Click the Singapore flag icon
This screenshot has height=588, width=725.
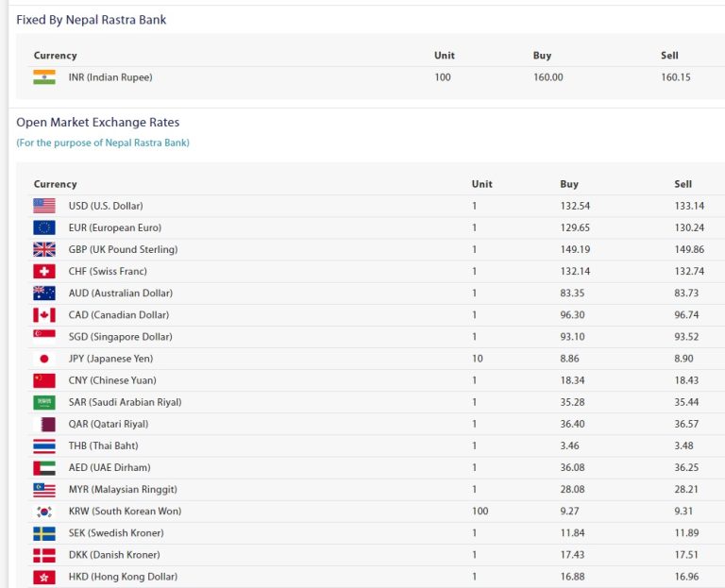pyautogui.click(x=44, y=336)
